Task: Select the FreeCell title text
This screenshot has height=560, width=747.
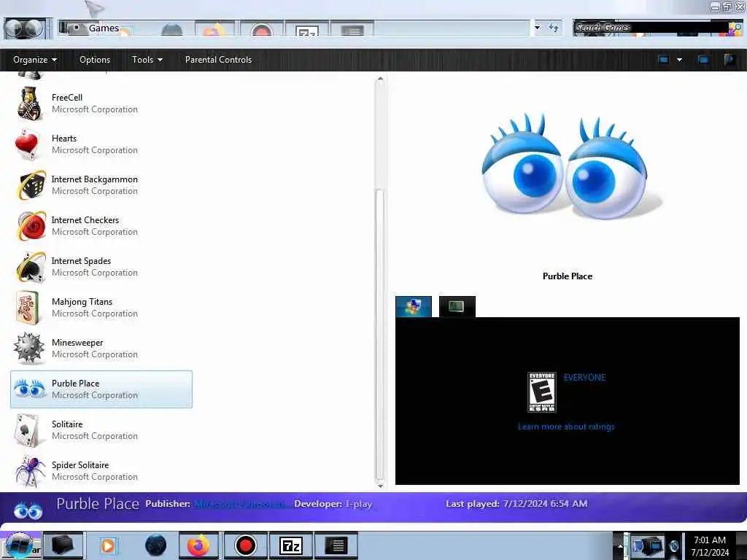Action: (x=67, y=97)
